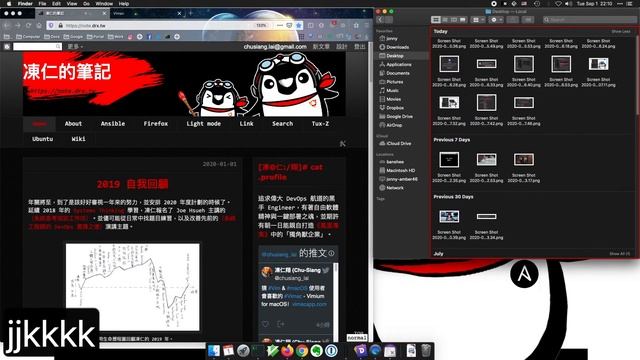640x360 pixels.
Task: Select Macintosh HD in Finder sidebar
Action: coord(400,170)
